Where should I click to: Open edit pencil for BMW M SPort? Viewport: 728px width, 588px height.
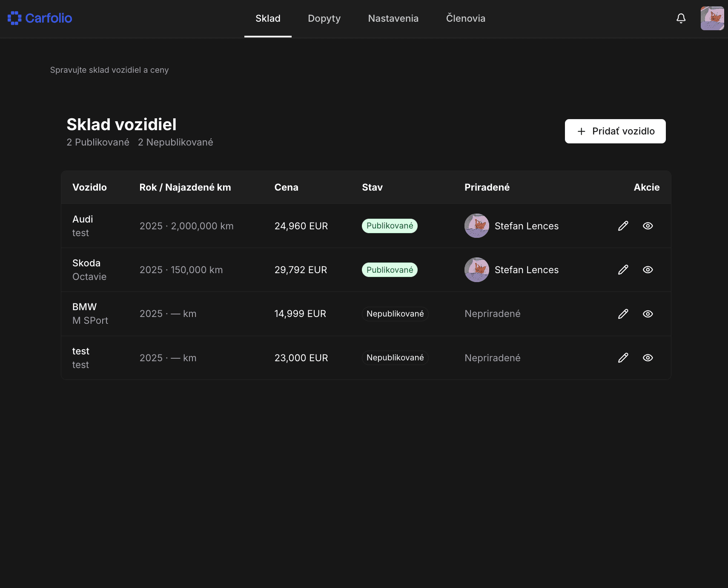coord(623,314)
